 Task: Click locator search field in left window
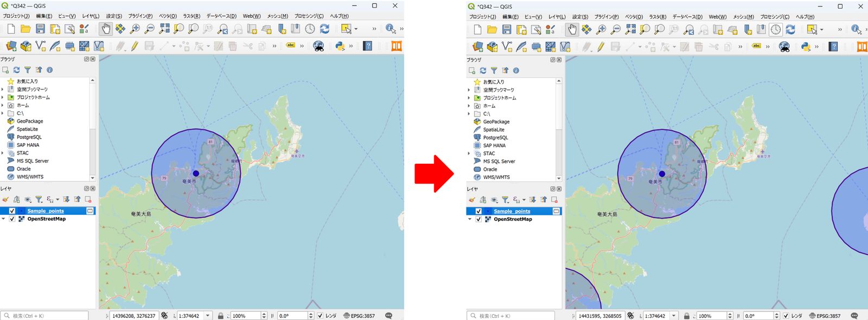coord(44,316)
